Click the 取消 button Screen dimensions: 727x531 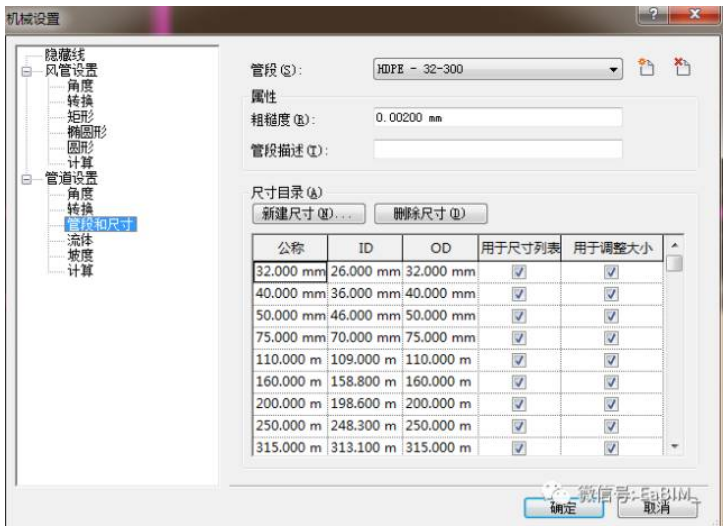click(x=657, y=508)
